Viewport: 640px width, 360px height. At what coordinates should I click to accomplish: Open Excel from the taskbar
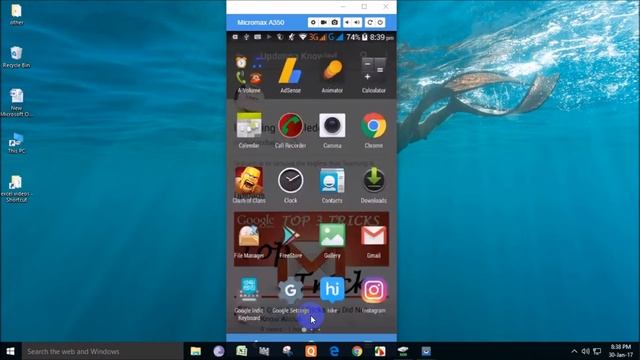pyautogui.click(x=242, y=351)
